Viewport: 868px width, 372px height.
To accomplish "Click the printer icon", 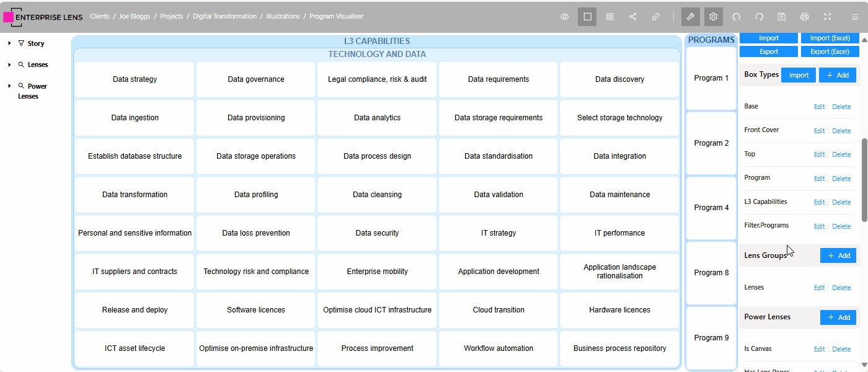I will [805, 17].
